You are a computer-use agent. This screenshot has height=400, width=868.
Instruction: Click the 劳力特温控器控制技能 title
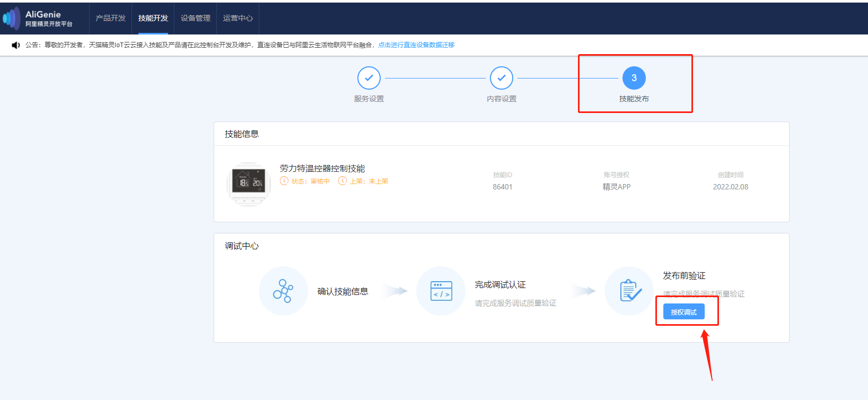coord(322,168)
